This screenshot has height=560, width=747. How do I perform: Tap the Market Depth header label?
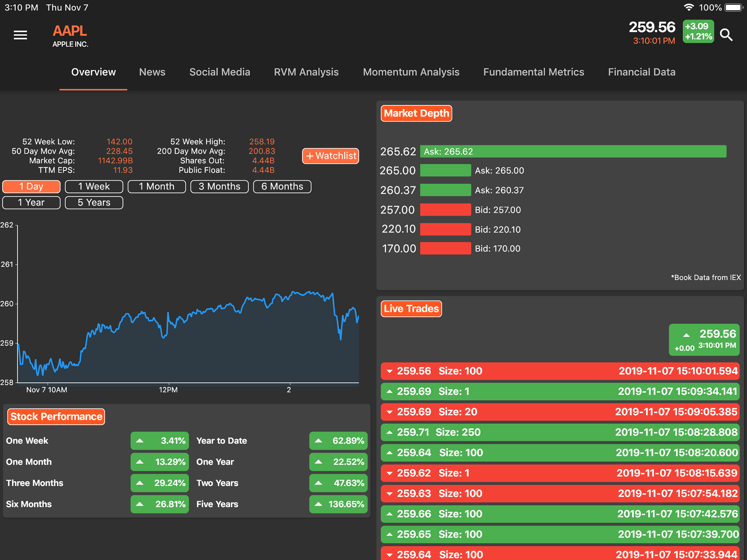[x=416, y=113]
